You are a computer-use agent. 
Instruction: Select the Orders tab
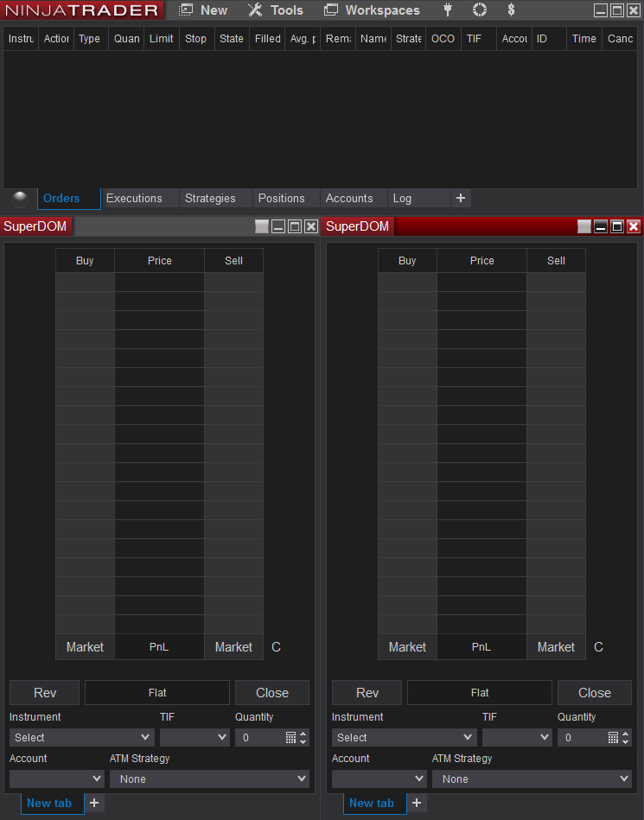(68, 198)
